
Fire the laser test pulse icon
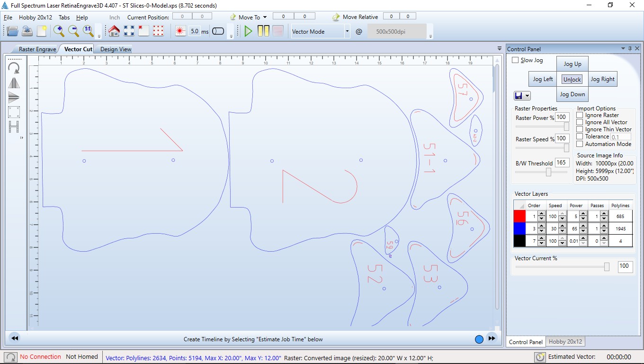tap(180, 31)
